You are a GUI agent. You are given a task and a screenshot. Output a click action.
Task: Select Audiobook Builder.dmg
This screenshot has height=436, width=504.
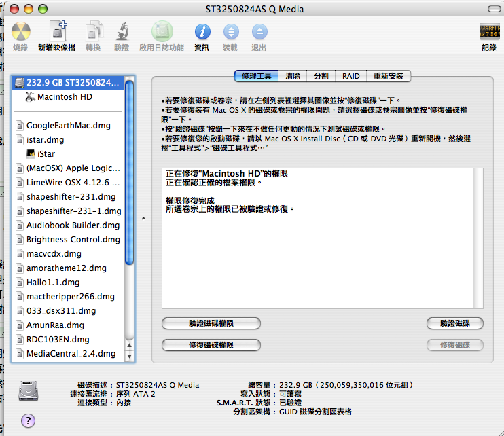(x=68, y=225)
